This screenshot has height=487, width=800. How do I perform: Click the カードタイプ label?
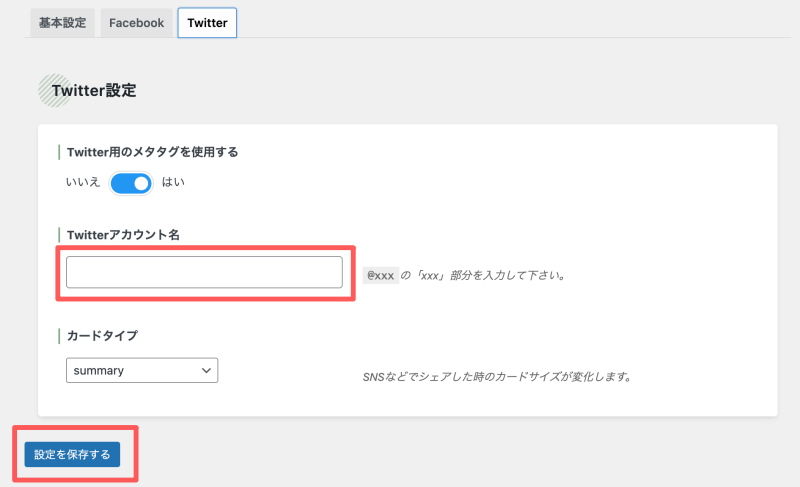pyautogui.click(x=102, y=336)
